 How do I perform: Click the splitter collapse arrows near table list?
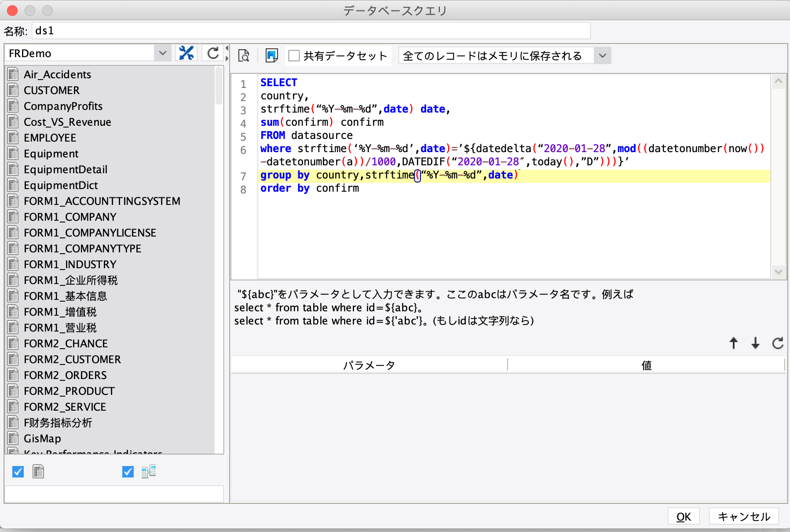point(227,53)
